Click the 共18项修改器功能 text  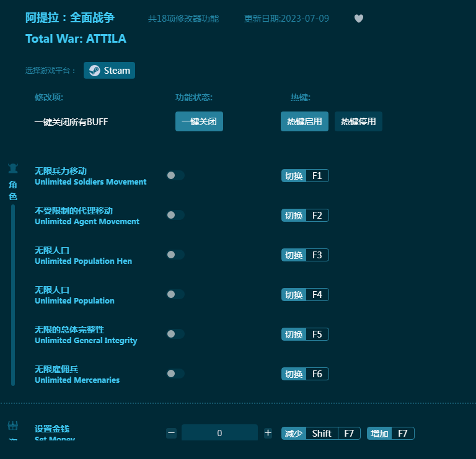183,19
